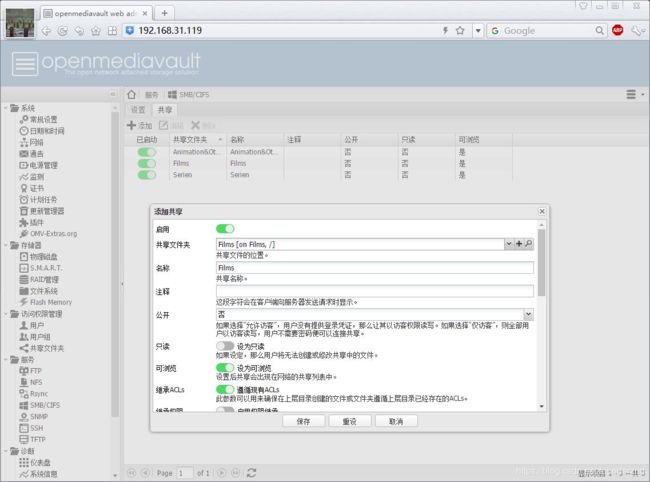Screen dimensions: 650x482
Task: Close the 添加共享 dialog
Action: [542, 211]
